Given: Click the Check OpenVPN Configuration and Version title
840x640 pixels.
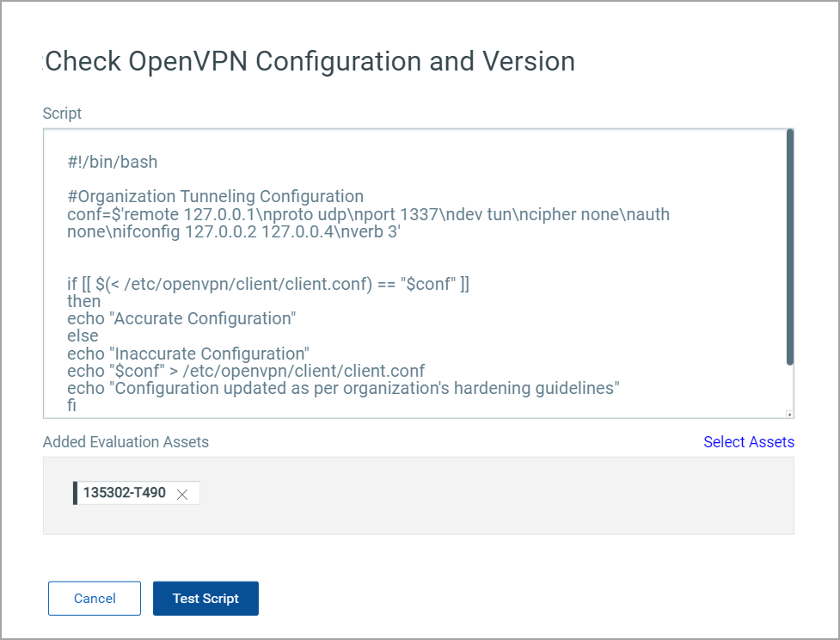Looking at the screenshot, I should pos(310,62).
